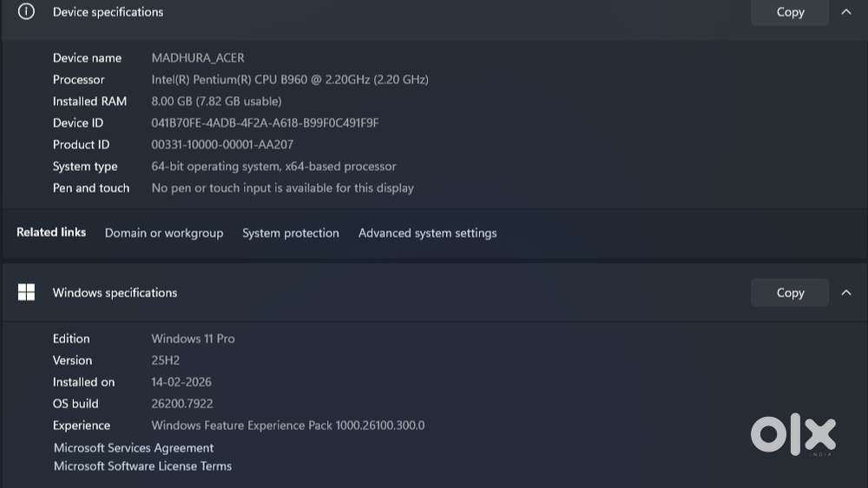The width and height of the screenshot is (868, 488).
Task: Open System protection link
Action: [291, 234]
